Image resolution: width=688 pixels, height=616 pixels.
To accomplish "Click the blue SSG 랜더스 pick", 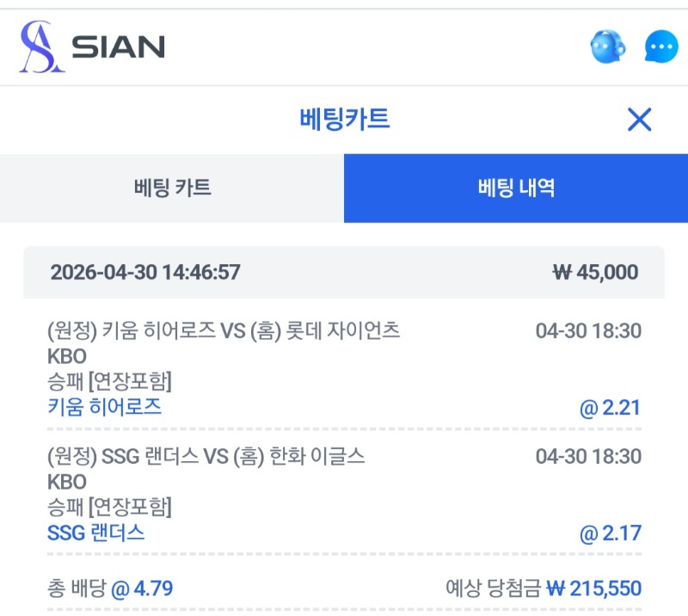I will [x=95, y=533].
